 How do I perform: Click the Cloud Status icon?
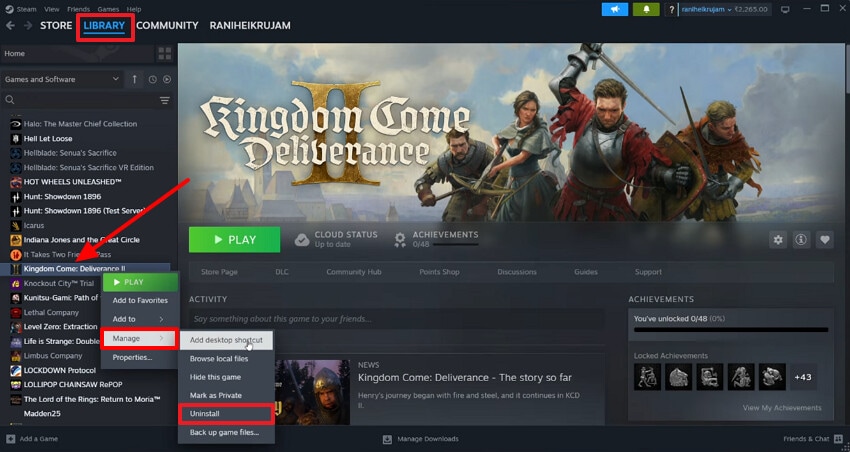(302, 240)
